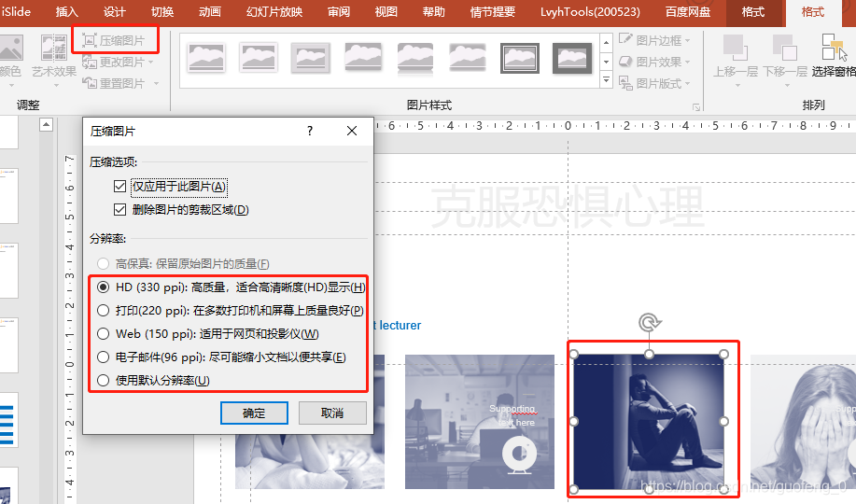
Task: Expand the full picture styles gallery
Action: (x=606, y=80)
